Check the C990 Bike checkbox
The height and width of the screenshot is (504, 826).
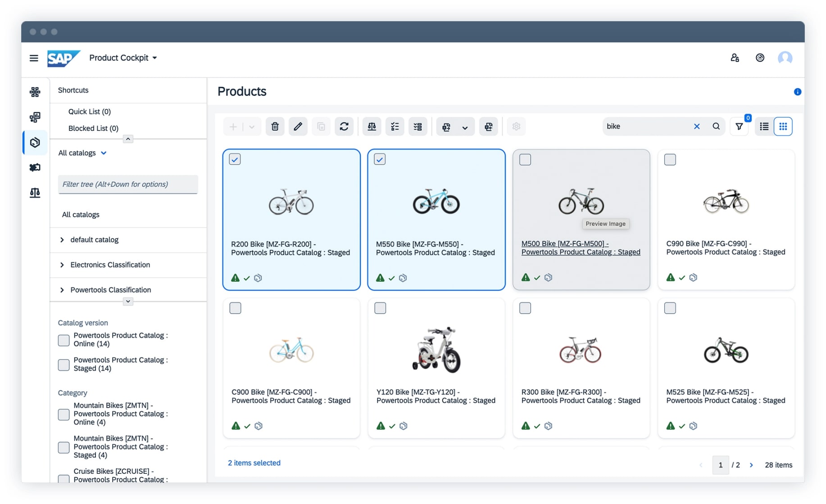(x=670, y=160)
